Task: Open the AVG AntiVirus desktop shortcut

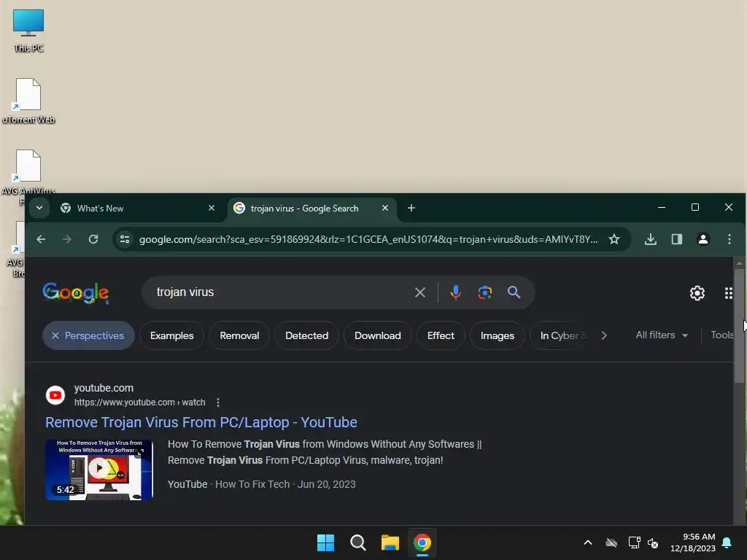Action: 28,172
